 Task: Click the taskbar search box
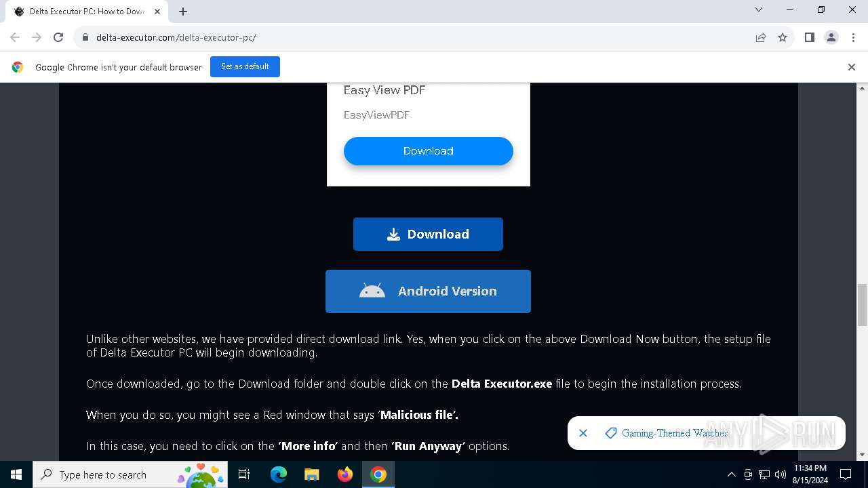(x=131, y=474)
